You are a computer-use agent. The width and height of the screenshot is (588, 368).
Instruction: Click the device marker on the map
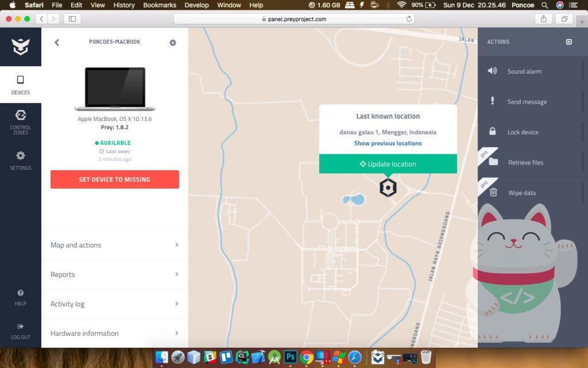[x=388, y=187]
